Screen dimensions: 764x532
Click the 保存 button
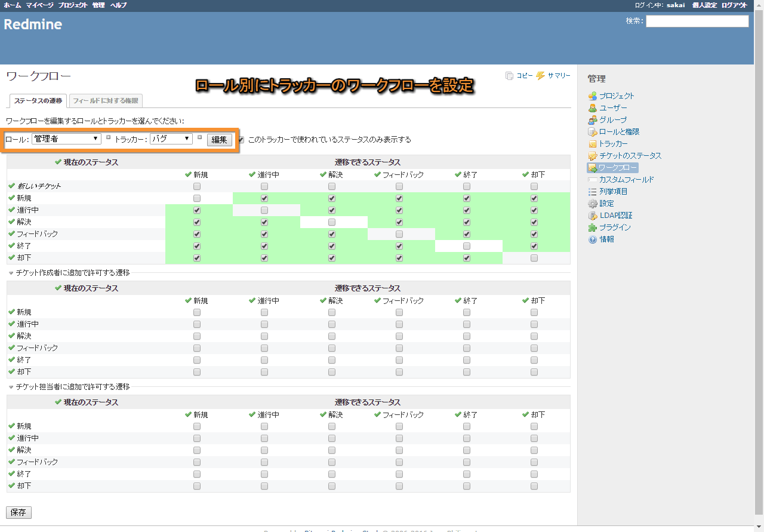[x=19, y=512]
